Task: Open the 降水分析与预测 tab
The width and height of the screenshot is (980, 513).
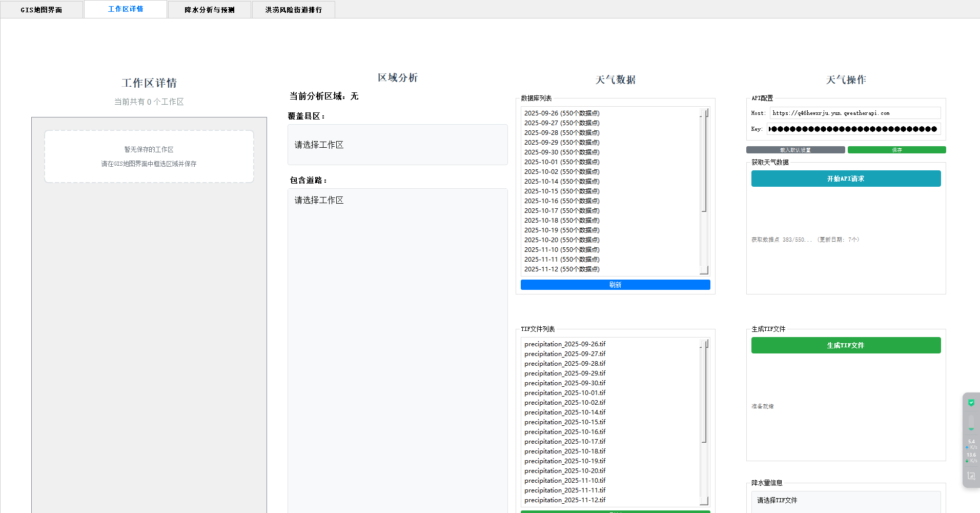Action: pyautogui.click(x=209, y=10)
